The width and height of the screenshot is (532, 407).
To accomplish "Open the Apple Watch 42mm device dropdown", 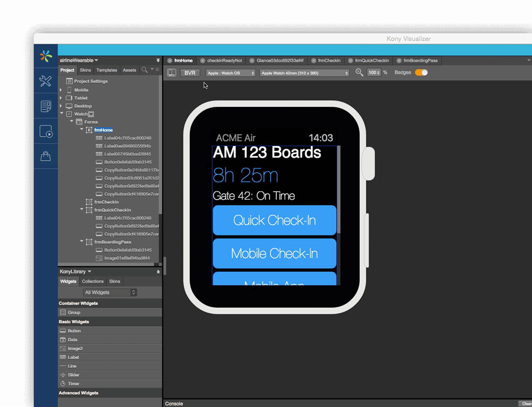I will pyautogui.click(x=304, y=73).
